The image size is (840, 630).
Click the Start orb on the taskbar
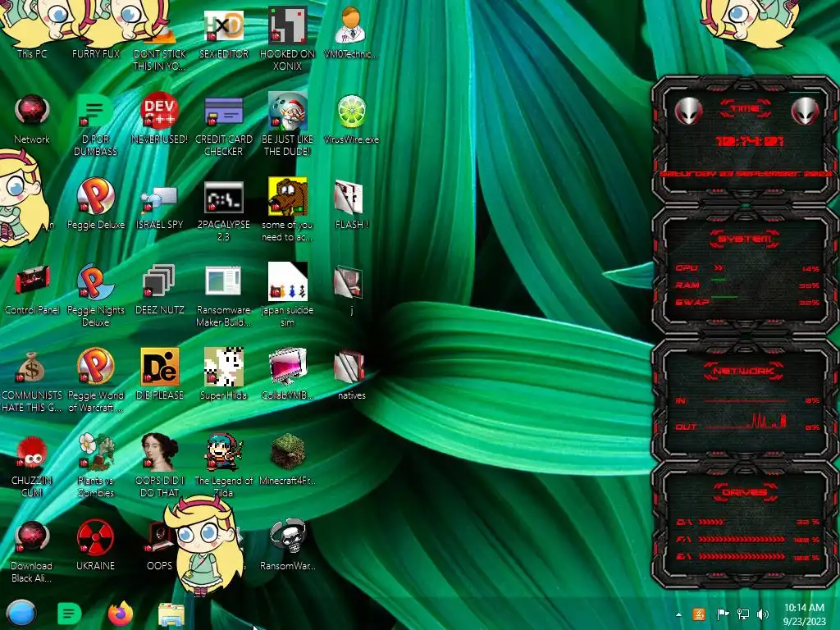[x=21, y=614]
